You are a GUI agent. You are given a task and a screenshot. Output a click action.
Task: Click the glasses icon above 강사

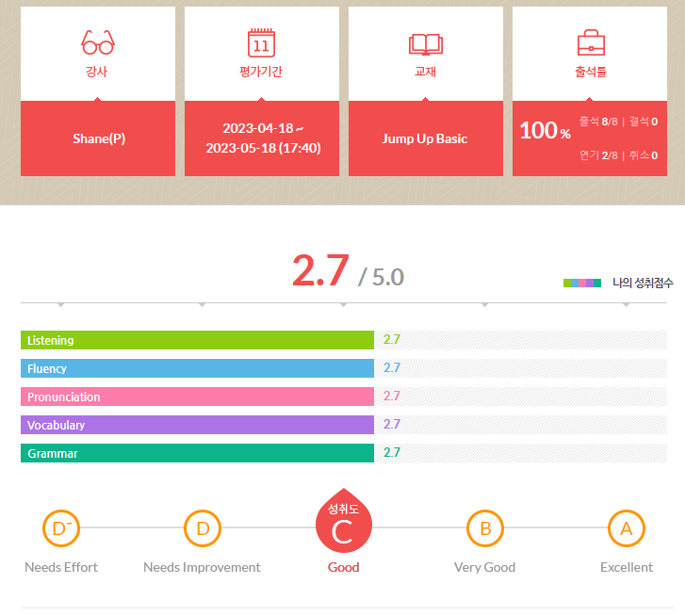[98, 42]
